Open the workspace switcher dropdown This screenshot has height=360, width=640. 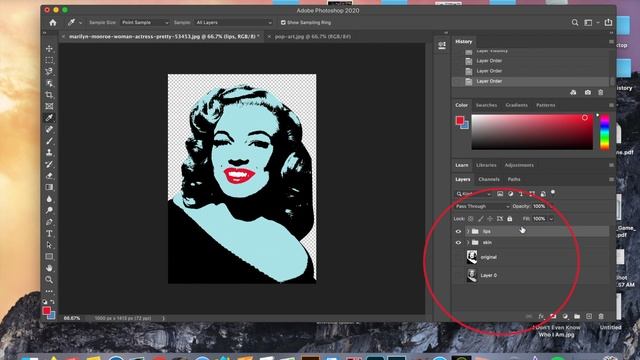[590, 22]
